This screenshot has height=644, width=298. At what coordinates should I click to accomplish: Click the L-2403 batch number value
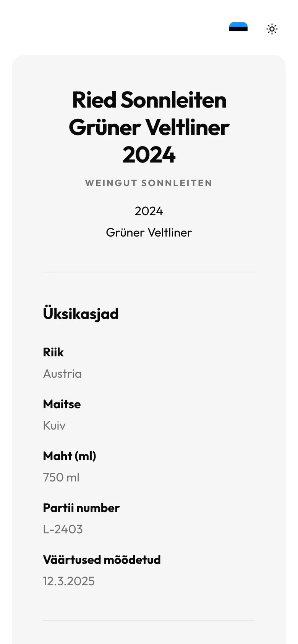pyautogui.click(x=63, y=529)
